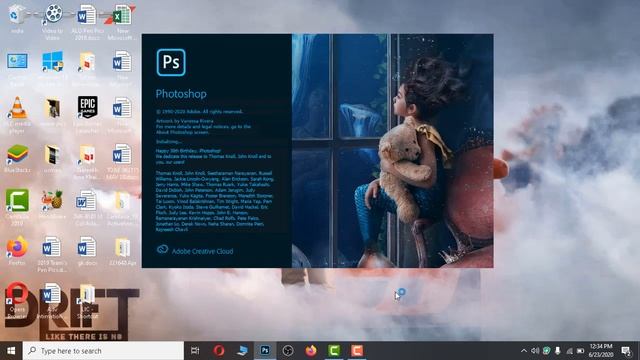Show hidden system tray icons
Image resolution: width=640 pixels, height=360 pixels.
point(524,351)
